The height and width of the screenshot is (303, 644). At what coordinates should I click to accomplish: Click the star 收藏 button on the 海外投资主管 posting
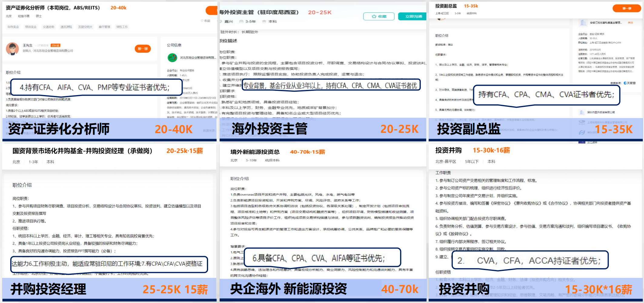(x=379, y=16)
